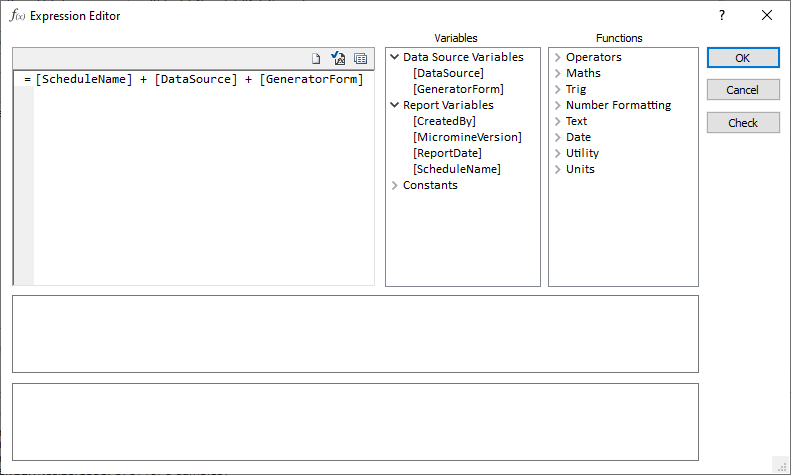Open the question mark help button
791x475 pixels.
[722, 16]
